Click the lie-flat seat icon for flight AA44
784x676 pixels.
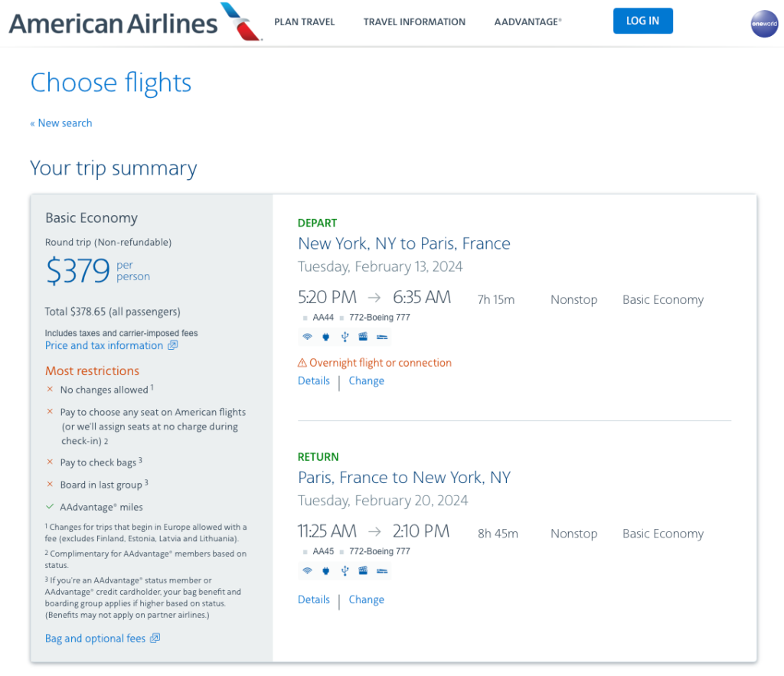click(382, 336)
